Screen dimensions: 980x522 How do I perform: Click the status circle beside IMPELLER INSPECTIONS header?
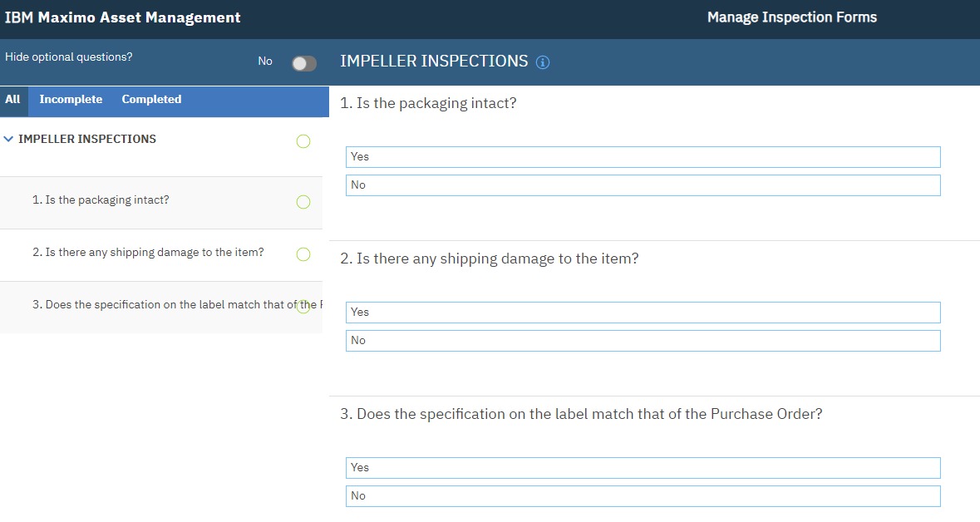pyautogui.click(x=303, y=141)
